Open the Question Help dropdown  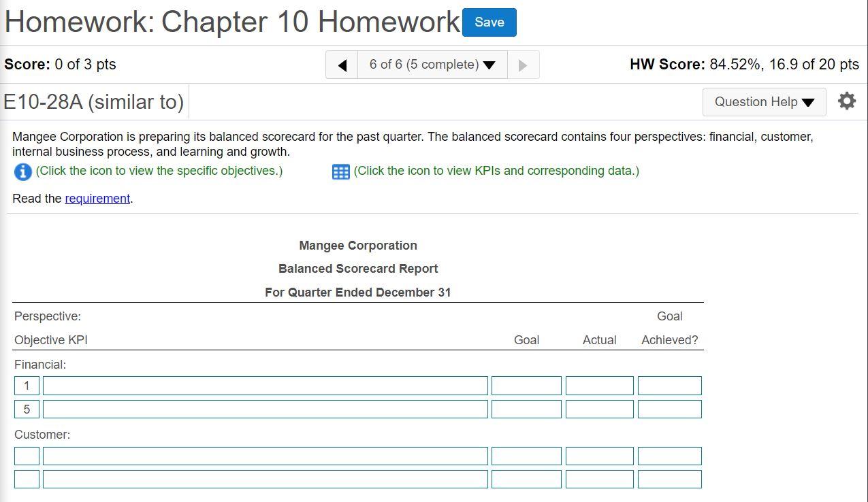coord(763,102)
